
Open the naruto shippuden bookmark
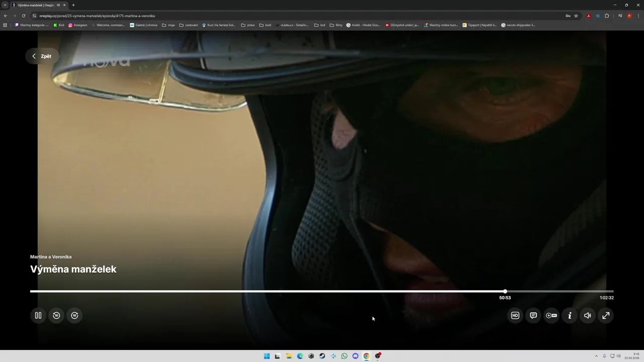click(518, 25)
